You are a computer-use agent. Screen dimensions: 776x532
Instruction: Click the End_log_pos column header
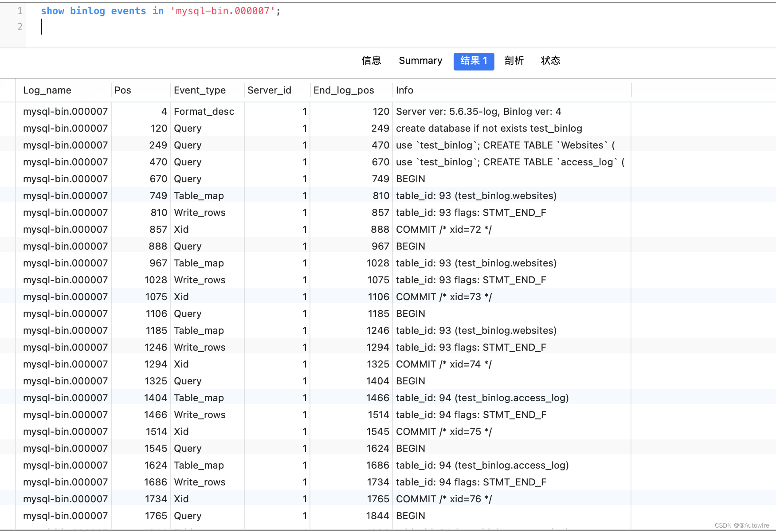coord(351,90)
